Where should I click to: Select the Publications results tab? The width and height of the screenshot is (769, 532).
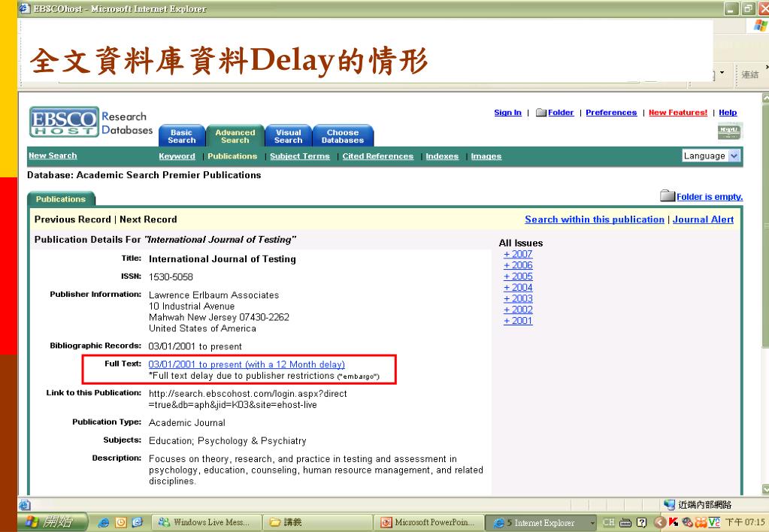[61, 199]
